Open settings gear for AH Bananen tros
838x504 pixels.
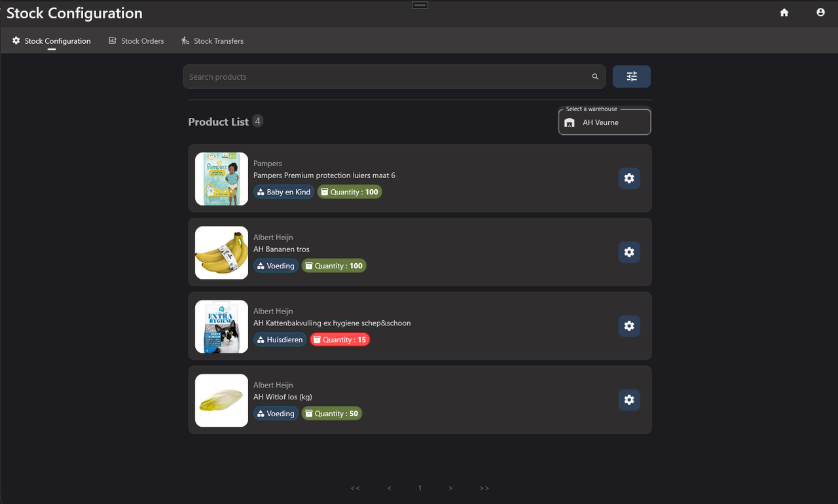point(629,252)
